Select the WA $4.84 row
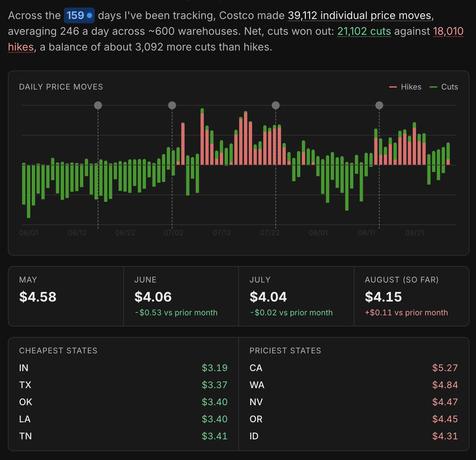This screenshot has width=476, height=460. [353, 385]
